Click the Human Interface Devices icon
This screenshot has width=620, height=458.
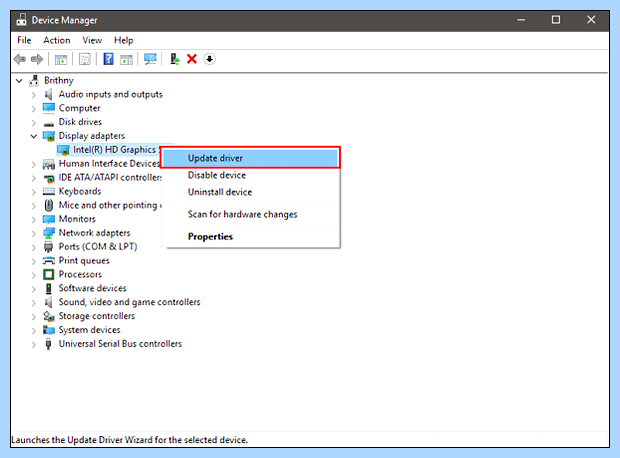(x=49, y=164)
